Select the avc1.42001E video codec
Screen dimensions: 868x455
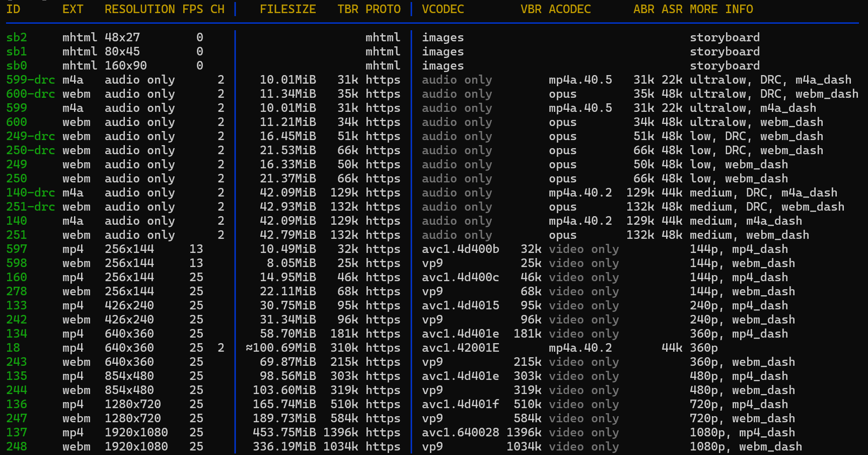click(461, 348)
